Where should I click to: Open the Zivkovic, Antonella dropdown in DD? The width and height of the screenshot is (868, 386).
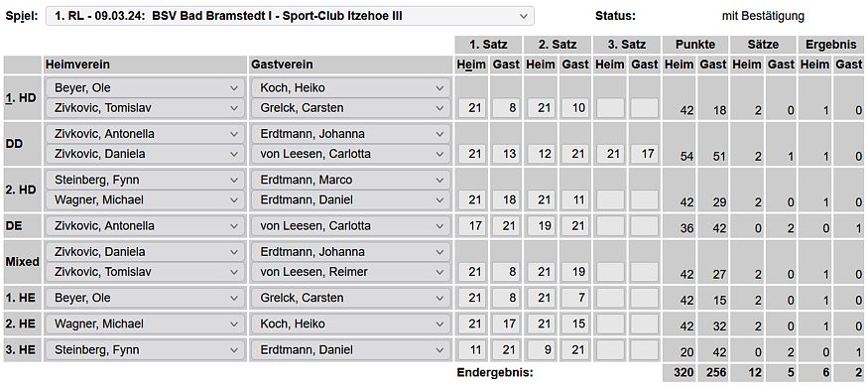145,134
